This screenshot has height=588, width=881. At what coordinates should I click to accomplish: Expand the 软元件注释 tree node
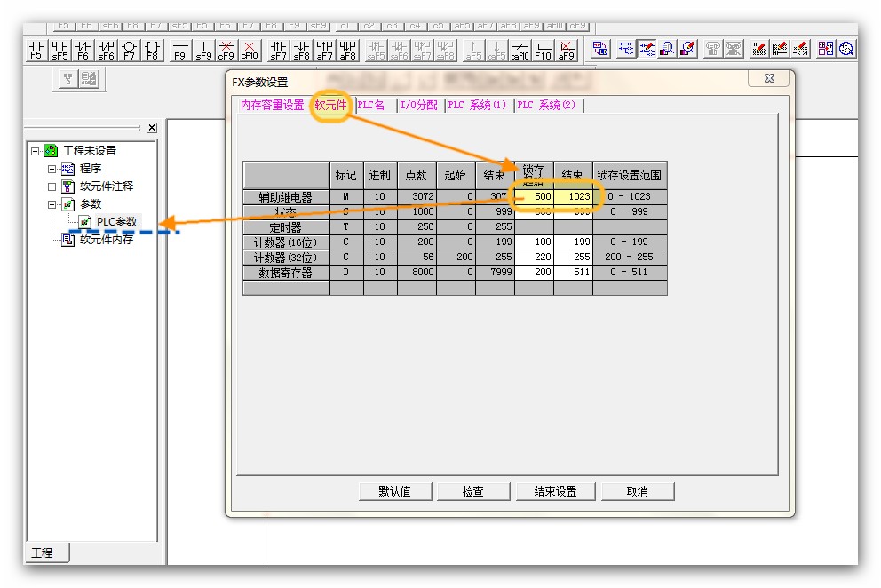point(52,187)
